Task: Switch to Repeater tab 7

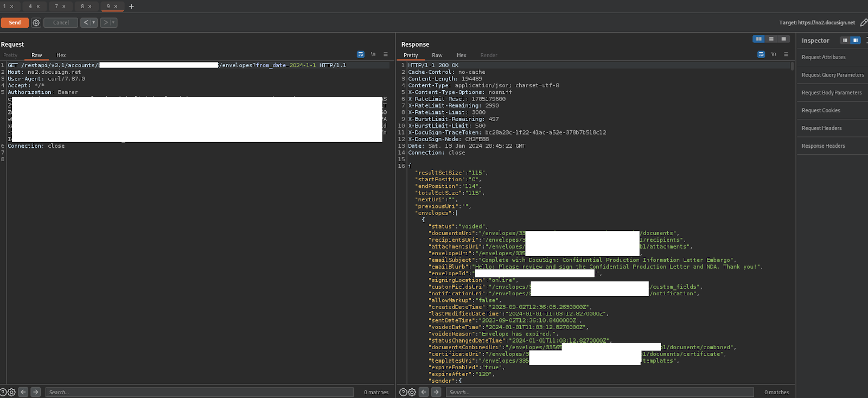Action: [x=56, y=7]
